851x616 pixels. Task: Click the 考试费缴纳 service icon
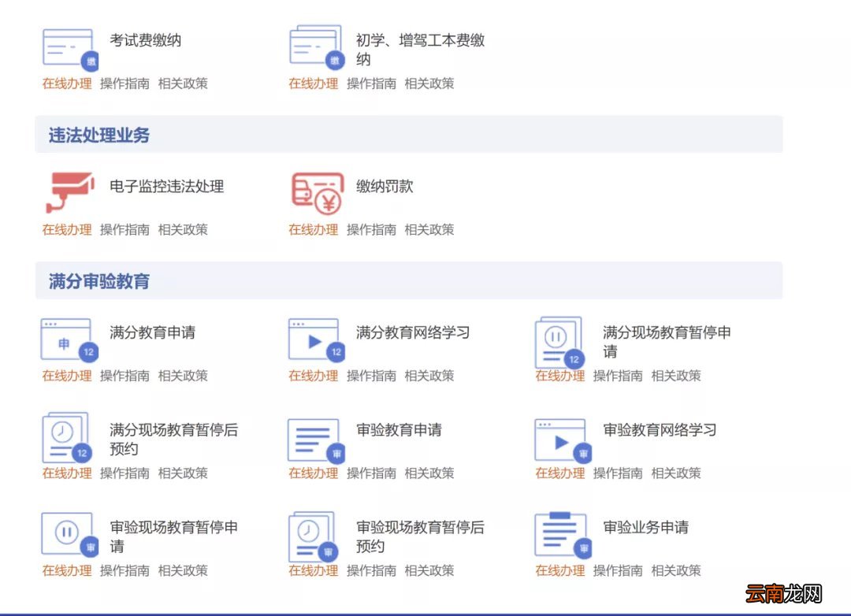coord(69,50)
